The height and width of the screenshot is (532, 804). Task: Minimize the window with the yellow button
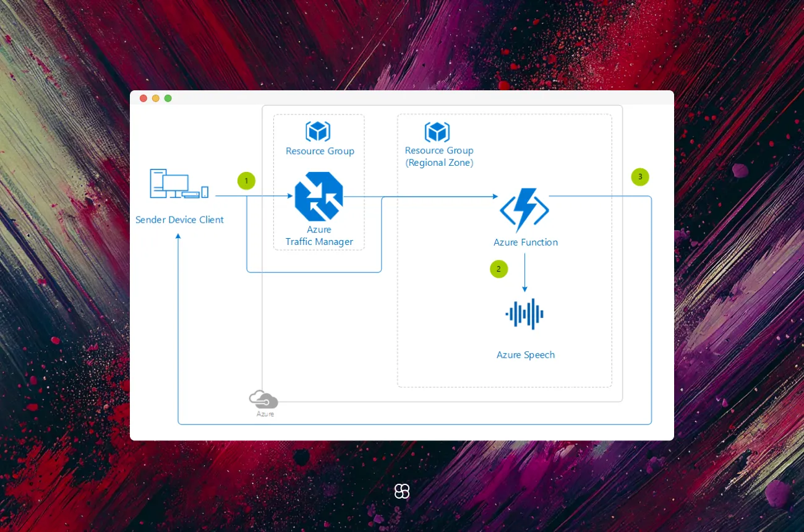tap(156, 98)
